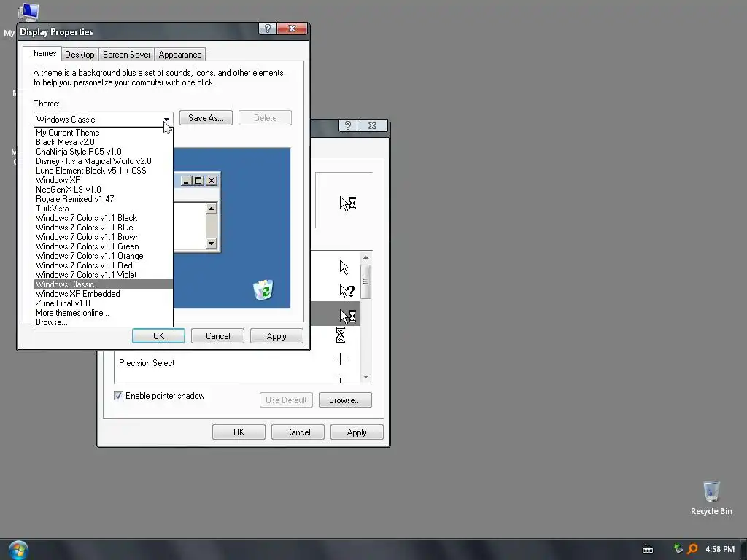
Task: Click the preview scrollbar down arrow
Action: click(x=212, y=244)
